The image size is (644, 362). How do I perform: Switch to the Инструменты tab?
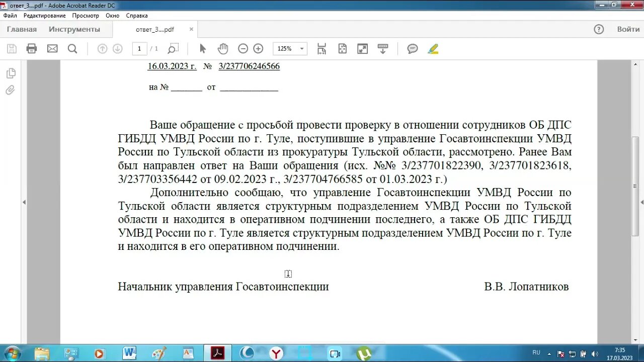click(74, 29)
